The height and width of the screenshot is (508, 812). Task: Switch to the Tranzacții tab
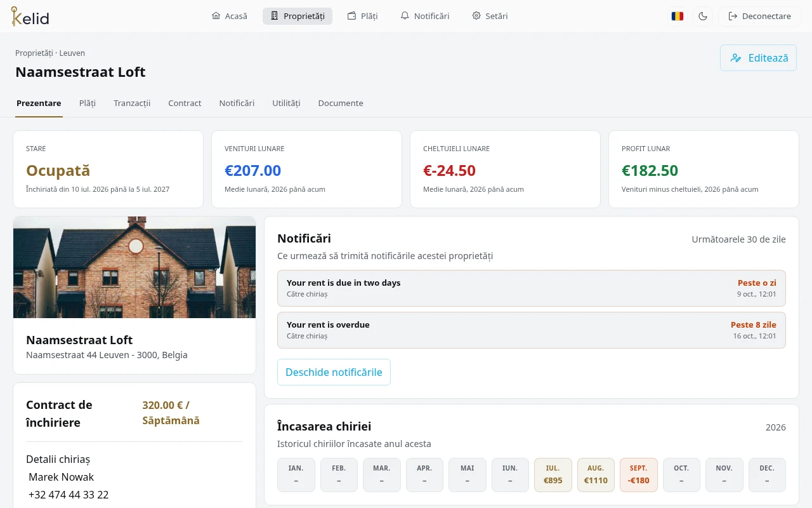[132, 103]
